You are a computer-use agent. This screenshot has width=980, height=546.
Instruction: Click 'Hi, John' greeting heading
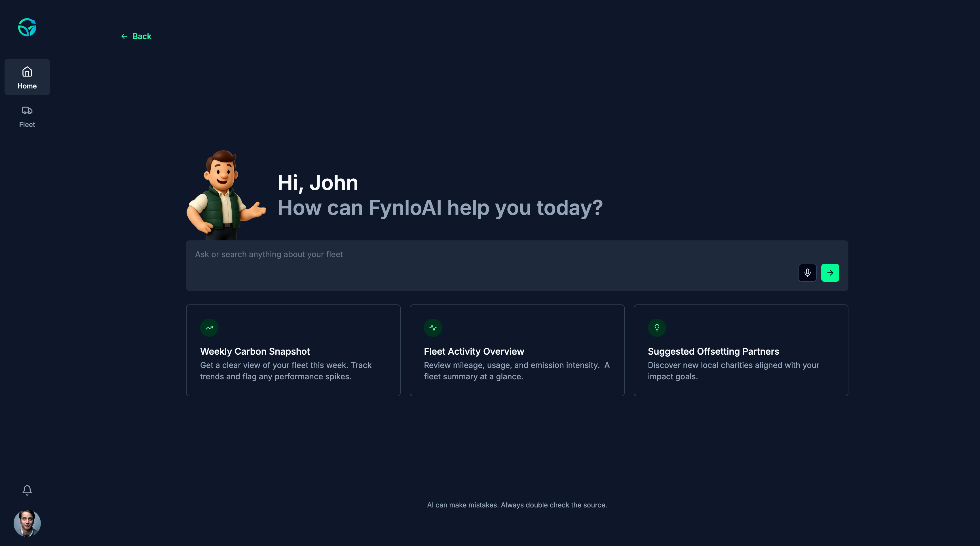[x=318, y=183]
